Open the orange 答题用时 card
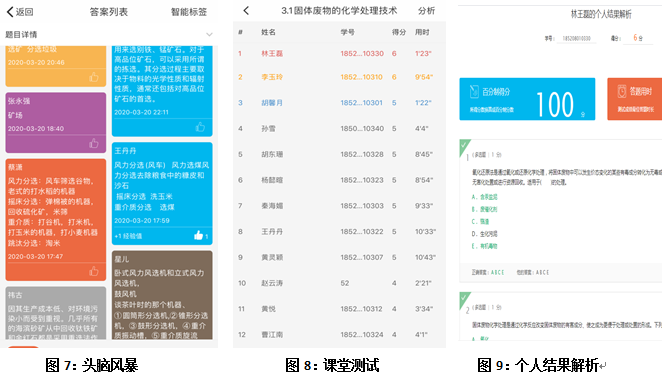This screenshot has width=662, height=382. (635, 99)
